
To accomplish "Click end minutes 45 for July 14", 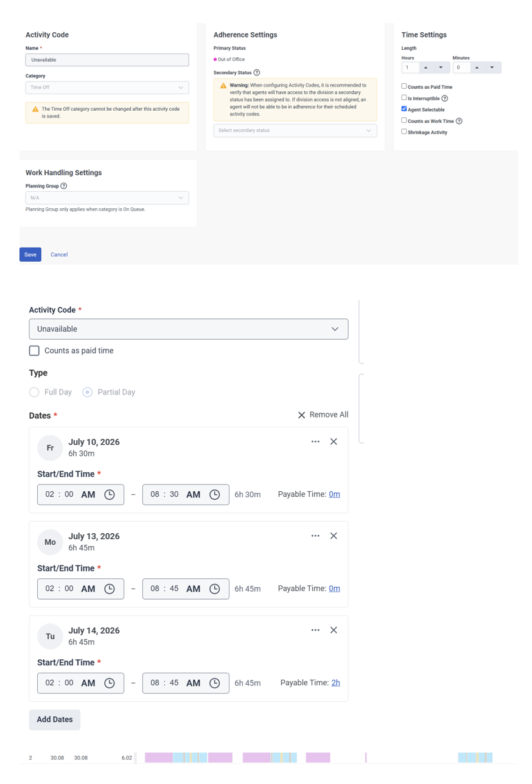I will pos(174,684).
